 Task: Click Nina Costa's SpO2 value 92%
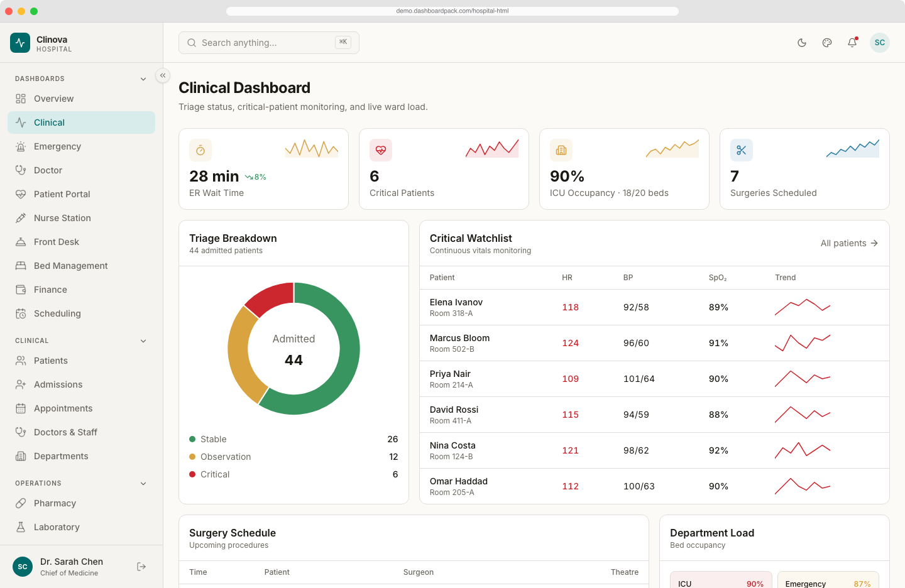click(x=718, y=450)
